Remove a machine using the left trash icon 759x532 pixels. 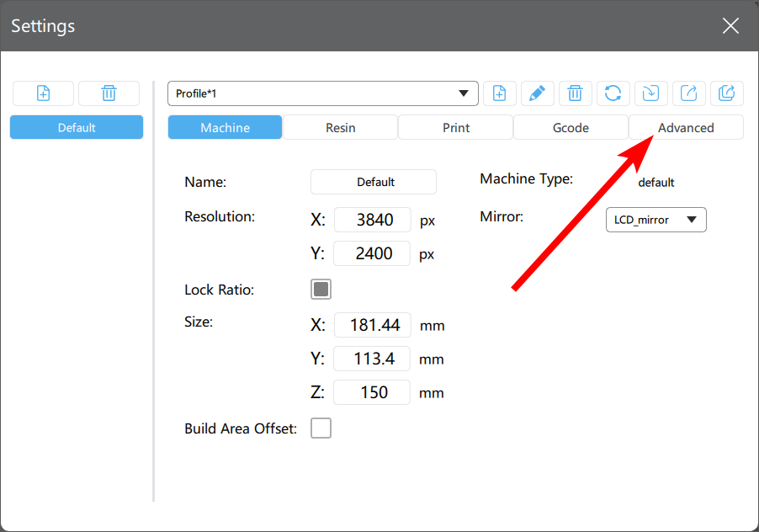click(109, 93)
